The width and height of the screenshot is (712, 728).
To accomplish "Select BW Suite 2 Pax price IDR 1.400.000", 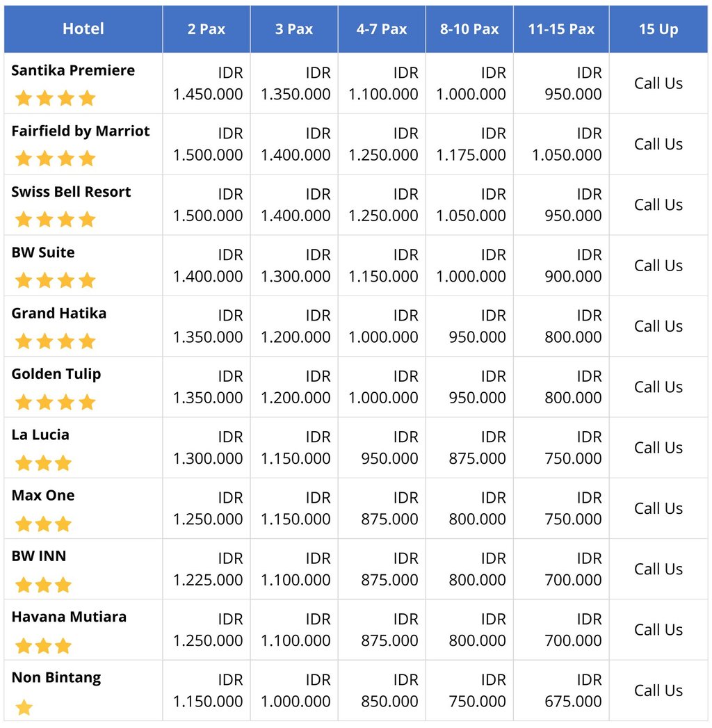I will click(x=208, y=266).
